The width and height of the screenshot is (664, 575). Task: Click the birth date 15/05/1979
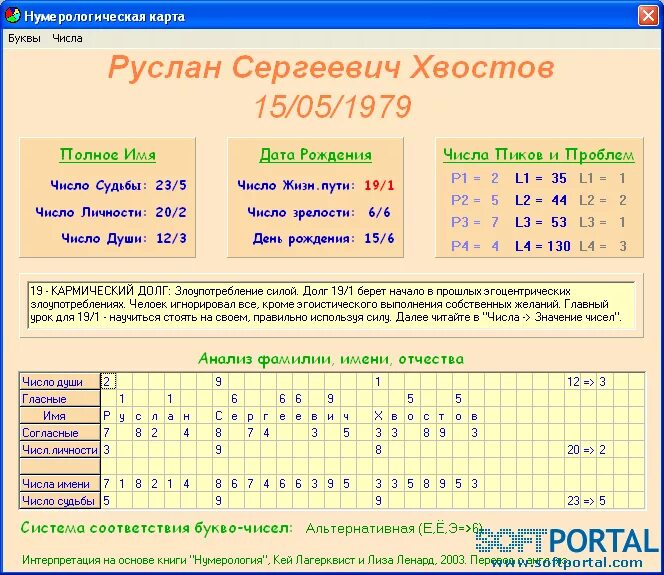(x=332, y=106)
